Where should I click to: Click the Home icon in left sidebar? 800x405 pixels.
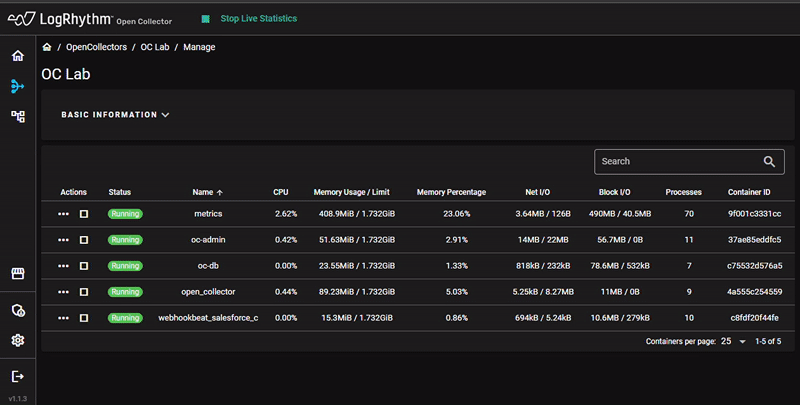point(17,55)
